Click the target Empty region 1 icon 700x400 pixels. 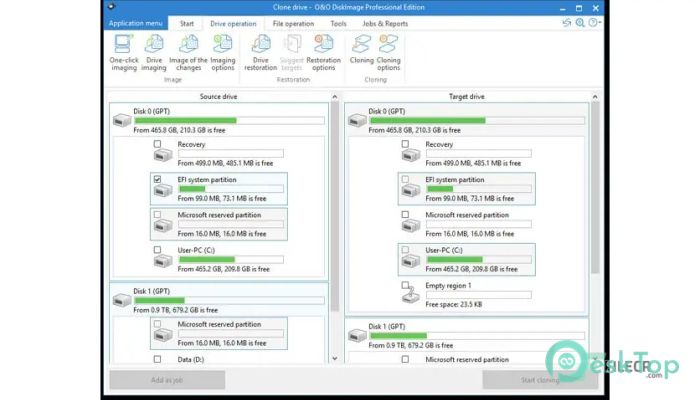(411, 296)
